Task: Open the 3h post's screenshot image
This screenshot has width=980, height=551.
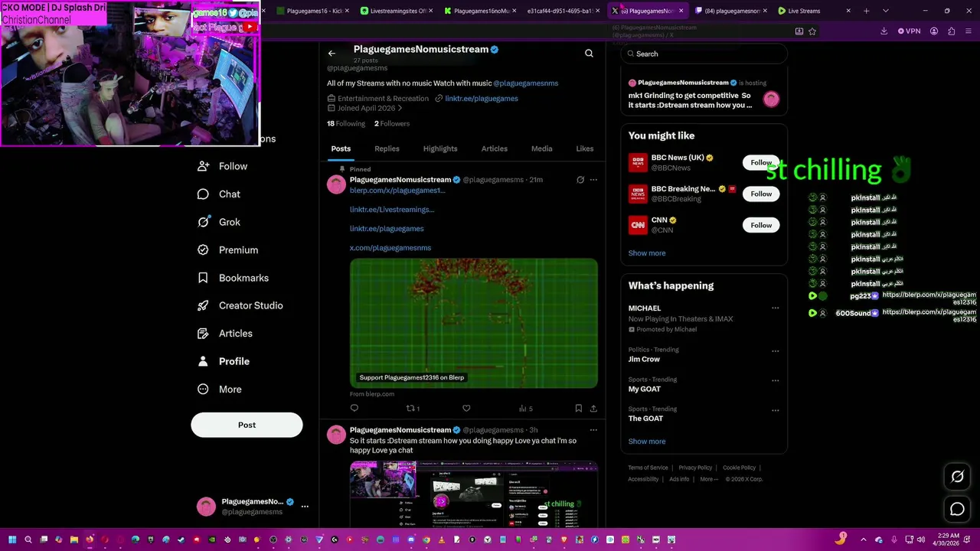Action: 474,494
